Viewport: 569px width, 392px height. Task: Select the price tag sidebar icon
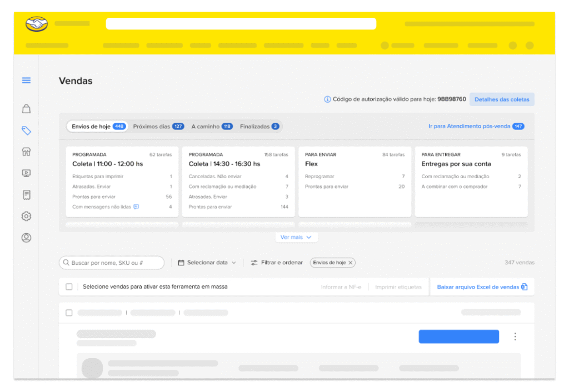point(26,130)
